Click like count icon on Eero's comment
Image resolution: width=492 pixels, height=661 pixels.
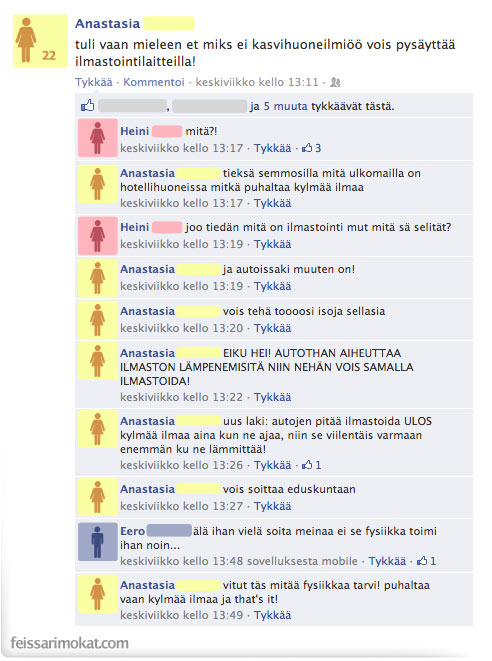point(422,561)
